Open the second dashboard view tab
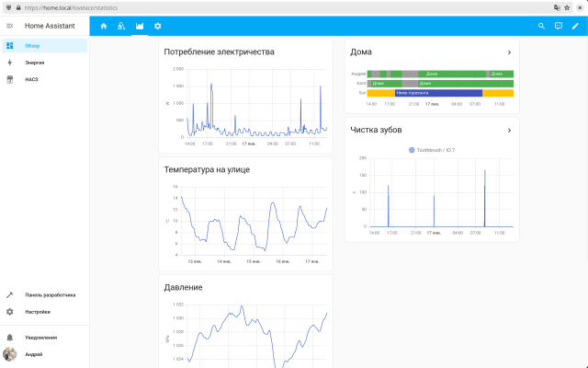This screenshot has width=588, height=368. point(121,26)
